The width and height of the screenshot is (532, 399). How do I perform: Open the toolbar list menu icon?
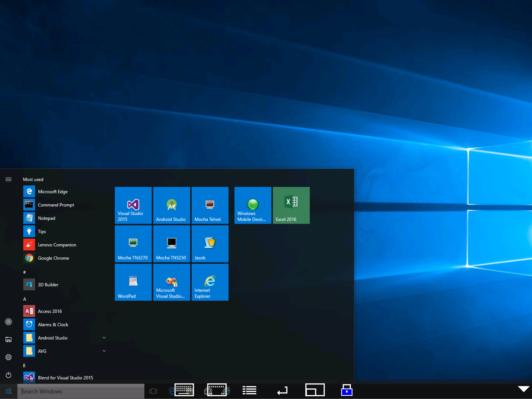[249, 390]
